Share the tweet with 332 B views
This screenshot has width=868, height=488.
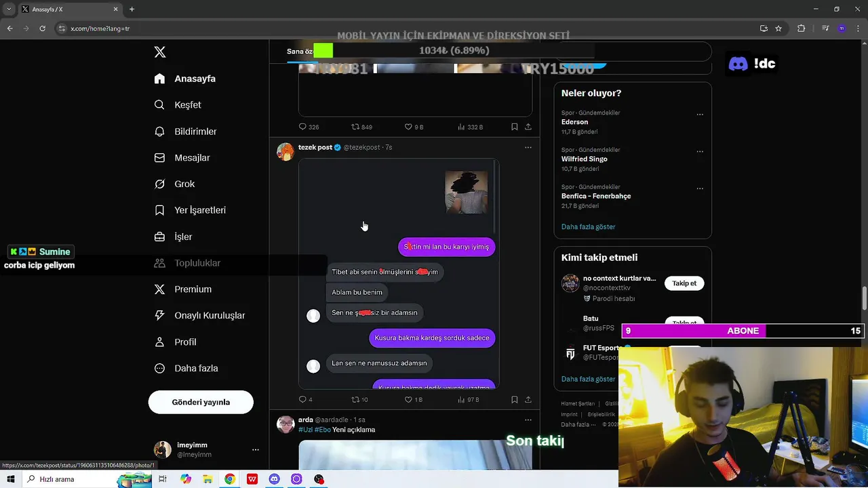coord(528,127)
